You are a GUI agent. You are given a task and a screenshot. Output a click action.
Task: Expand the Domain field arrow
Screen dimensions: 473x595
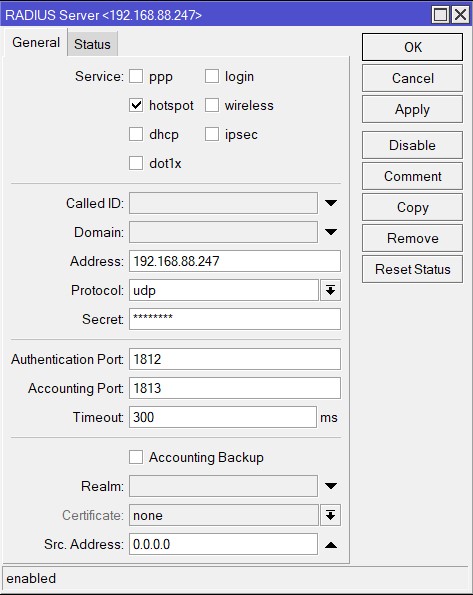coord(331,232)
